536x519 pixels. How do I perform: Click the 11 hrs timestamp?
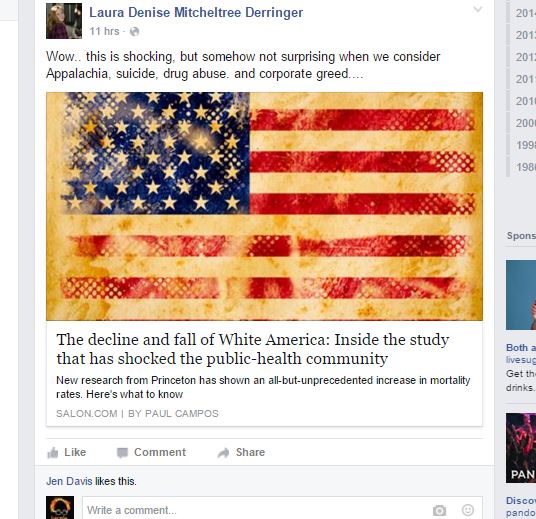point(104,31)
